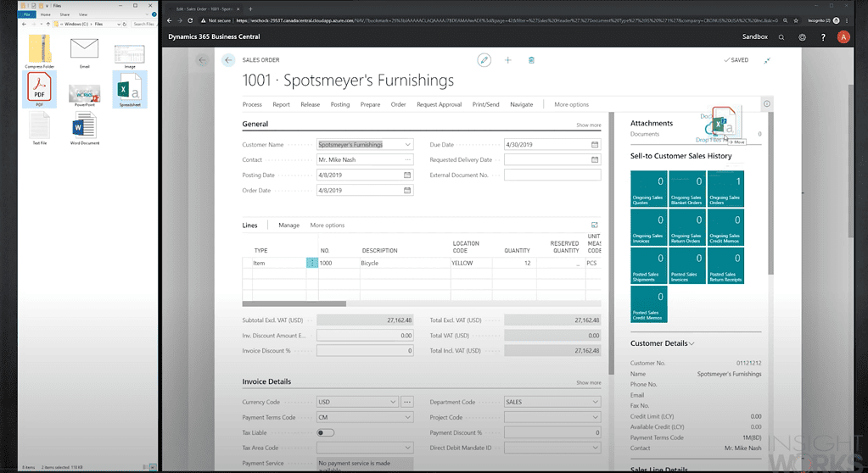Delete the sales order with trash icon
Viewport: 868px width, 473px height.
531,59
